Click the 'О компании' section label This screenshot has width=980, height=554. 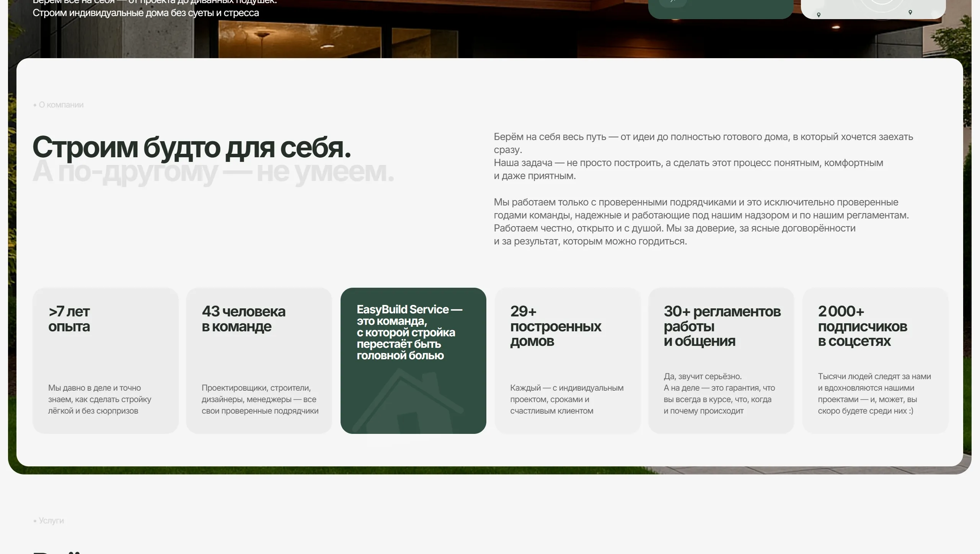click(61, 105)
